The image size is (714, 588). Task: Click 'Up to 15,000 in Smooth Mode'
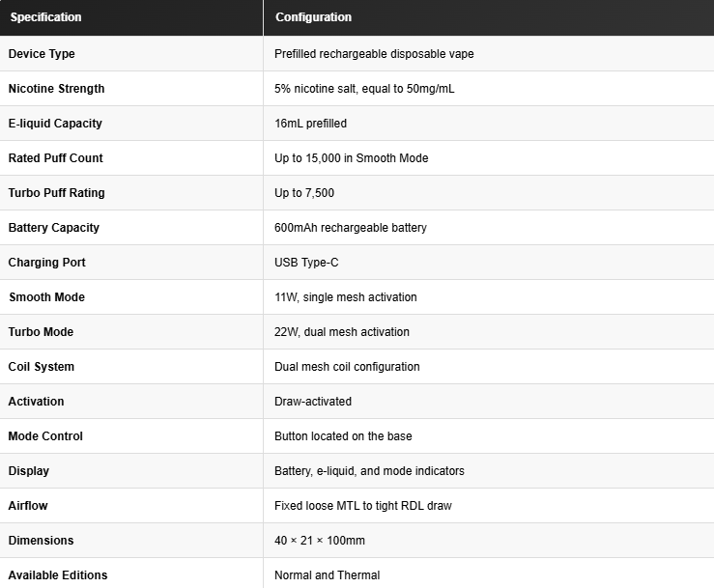(351, 158)
